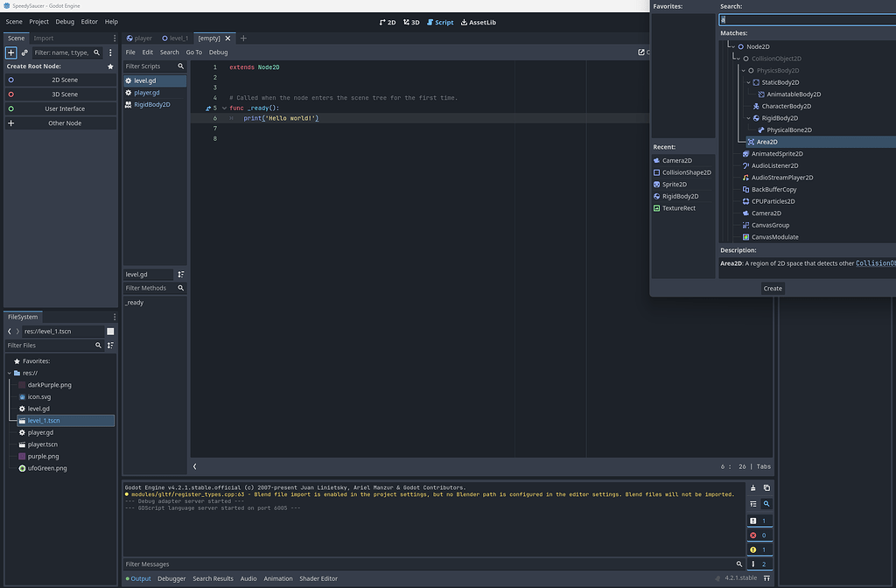Toggle the warnings counter filter

tap(758, 549)
